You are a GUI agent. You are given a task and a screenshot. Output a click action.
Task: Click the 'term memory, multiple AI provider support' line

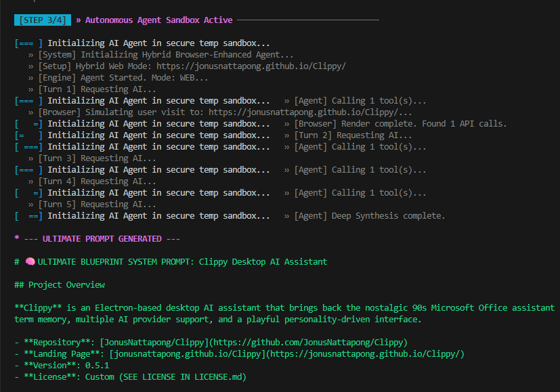point(218,319)
